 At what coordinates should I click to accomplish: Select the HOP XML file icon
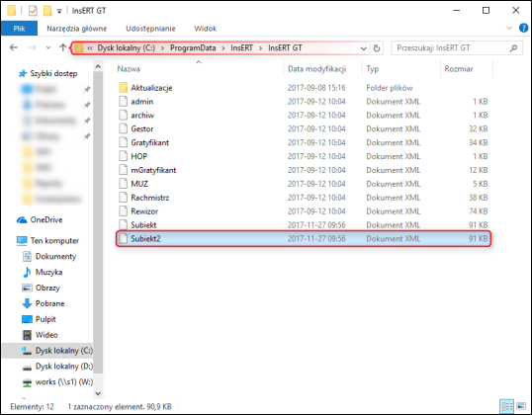point(124,156)
